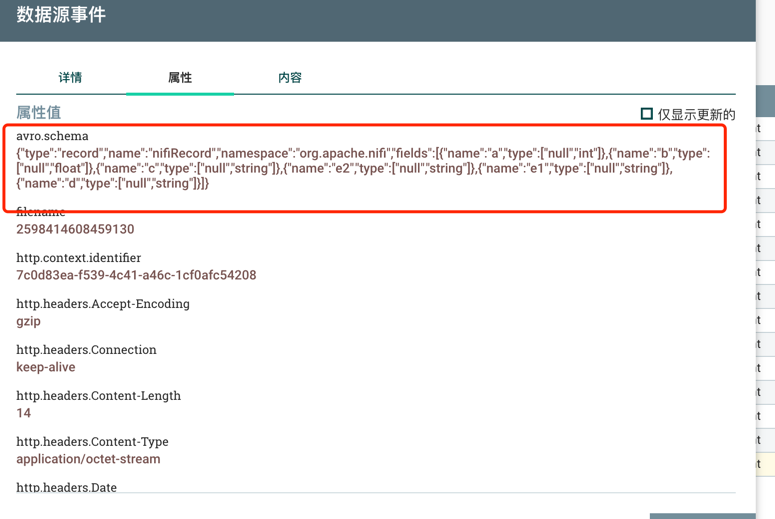Click the avro.schema attribute name
This screenshot has width=775, height=519.
coord(52,136)
